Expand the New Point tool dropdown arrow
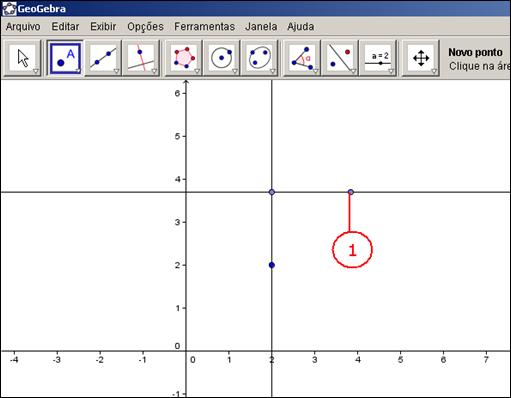This screenshot has width=511, height=398. pyautogui.click(x=78, y=71)
